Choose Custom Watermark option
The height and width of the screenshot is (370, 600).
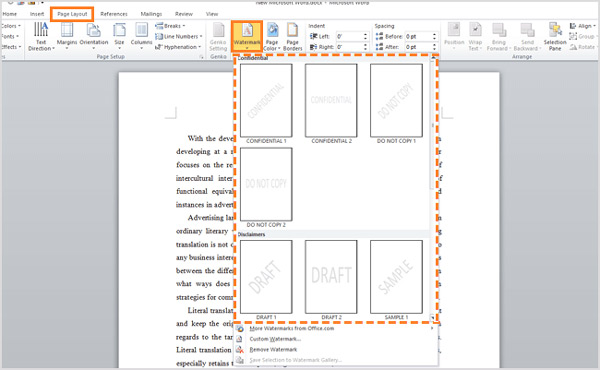(275, 339)
